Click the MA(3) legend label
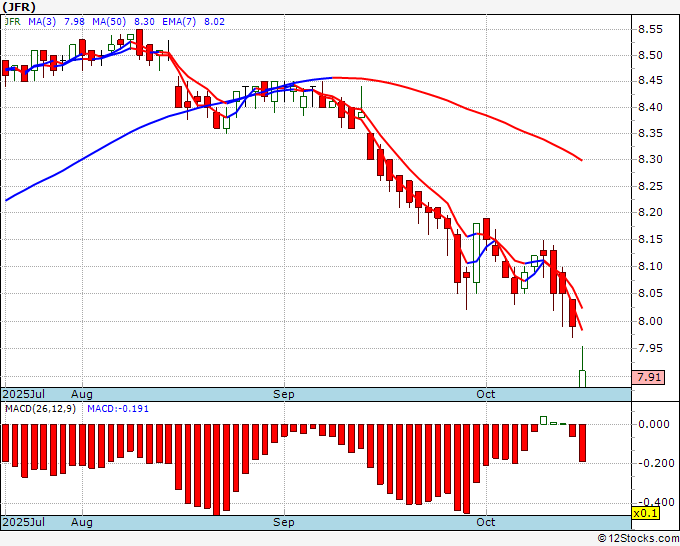 point(42,21)
